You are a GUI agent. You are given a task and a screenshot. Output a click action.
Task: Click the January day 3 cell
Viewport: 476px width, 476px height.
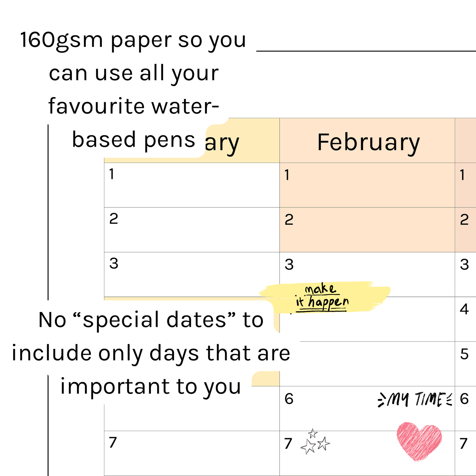[x=192, y=274]
